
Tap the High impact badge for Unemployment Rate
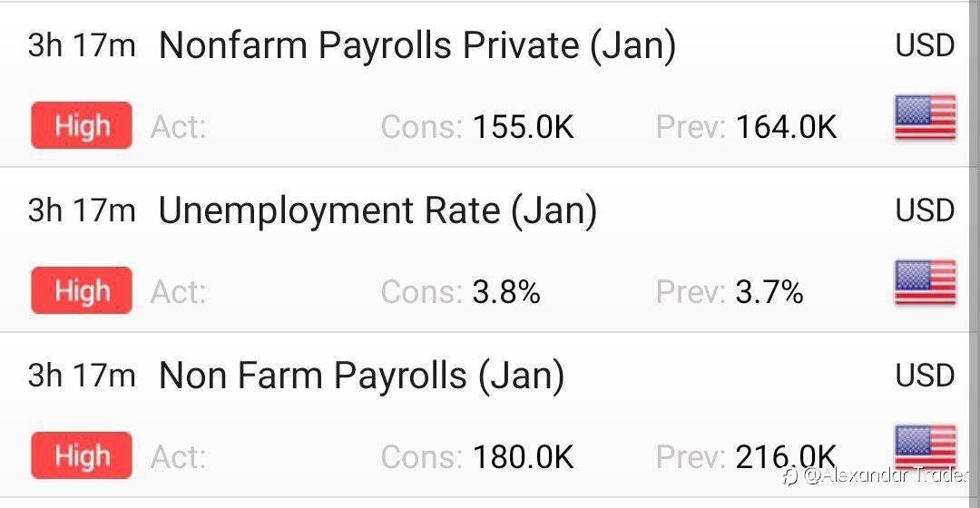point(82,290)
